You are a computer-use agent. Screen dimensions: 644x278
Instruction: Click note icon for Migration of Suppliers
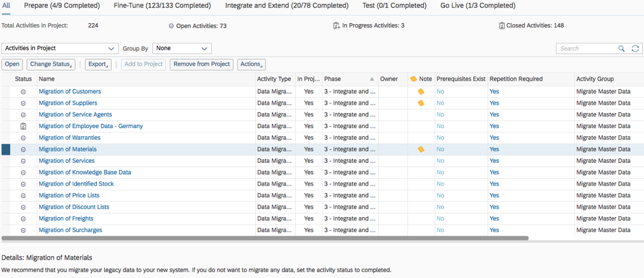(x=421, y=103)
